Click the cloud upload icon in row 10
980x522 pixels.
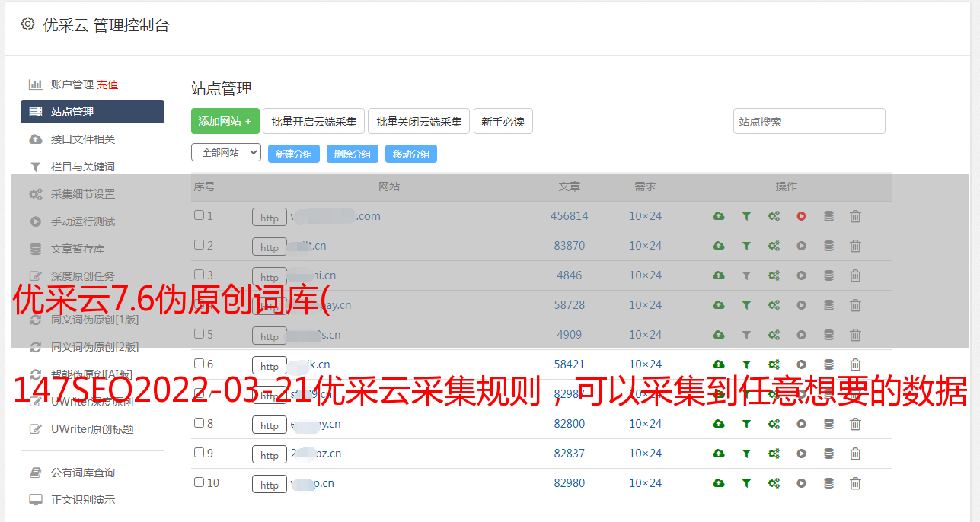pos(719,483)
